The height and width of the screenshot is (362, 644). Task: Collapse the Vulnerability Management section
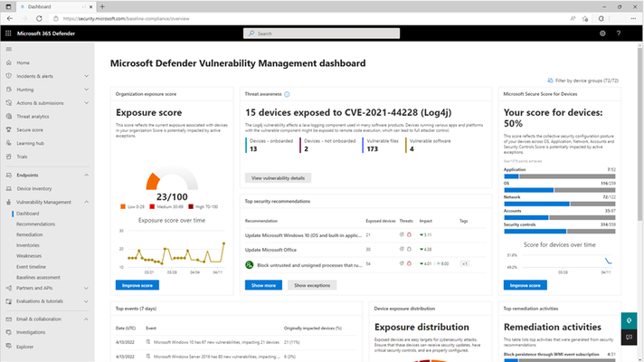pos(86,202)
